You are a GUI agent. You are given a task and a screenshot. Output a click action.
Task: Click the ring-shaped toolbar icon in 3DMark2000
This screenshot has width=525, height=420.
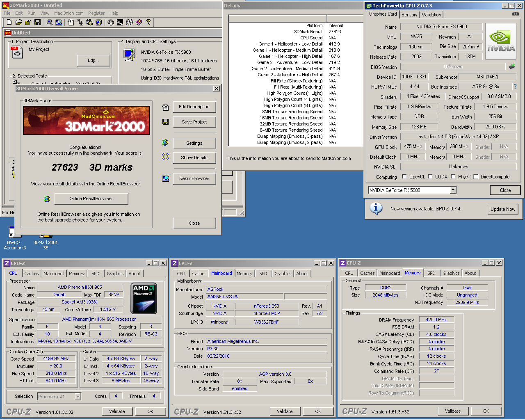coord(111,22)
